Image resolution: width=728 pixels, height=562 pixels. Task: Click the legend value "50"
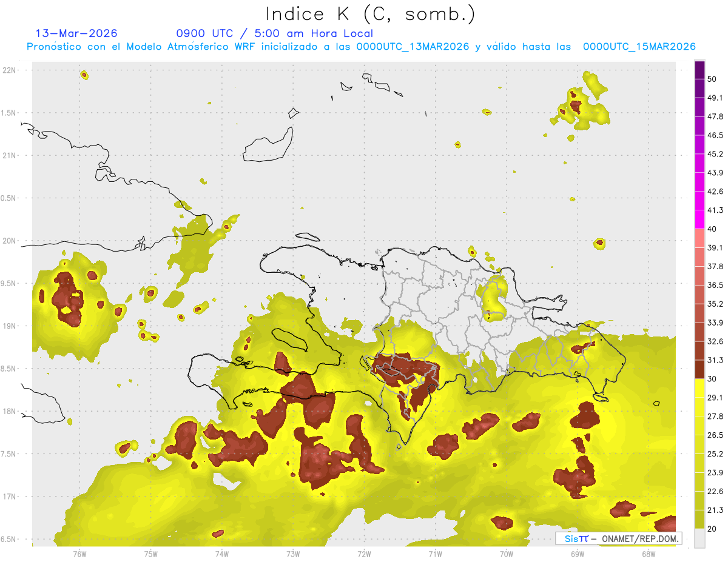pyautogui.click(x=713, y=79)
